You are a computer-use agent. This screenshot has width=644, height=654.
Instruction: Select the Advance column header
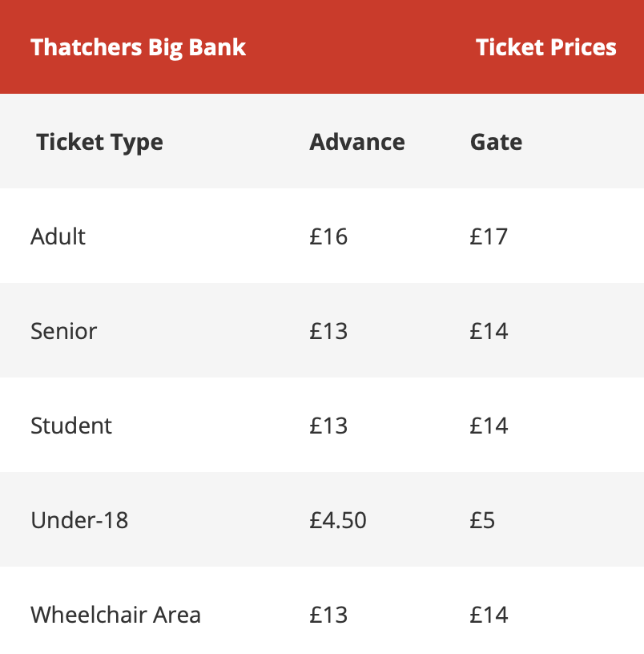356,142
